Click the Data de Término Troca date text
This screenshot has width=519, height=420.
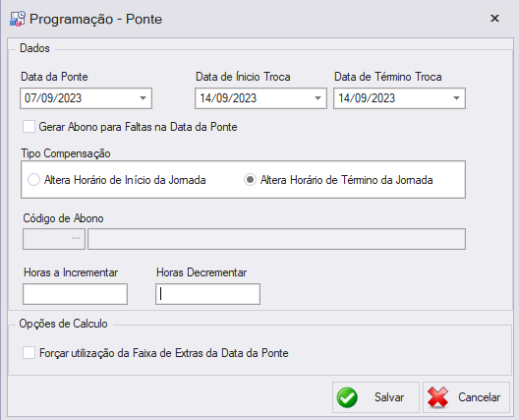click(367, 98)
